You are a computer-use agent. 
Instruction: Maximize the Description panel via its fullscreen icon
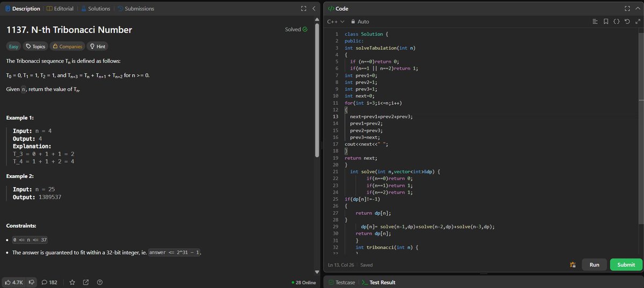304,9
